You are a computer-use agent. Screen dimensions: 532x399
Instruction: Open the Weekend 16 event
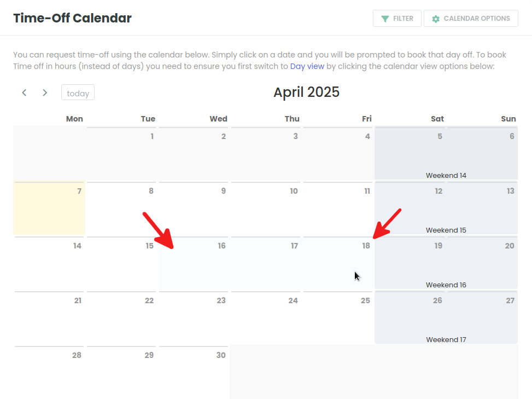coord(446,285)
